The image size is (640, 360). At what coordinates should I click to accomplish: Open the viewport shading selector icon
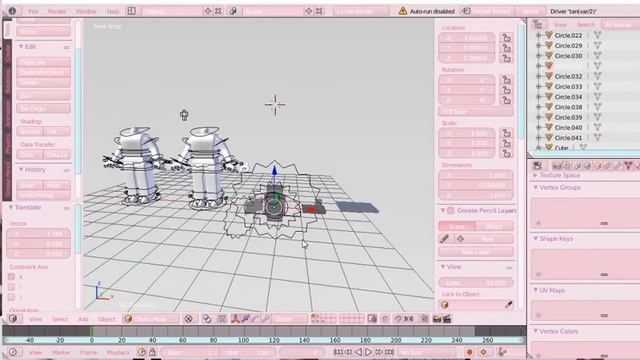(x=188, y=319)
